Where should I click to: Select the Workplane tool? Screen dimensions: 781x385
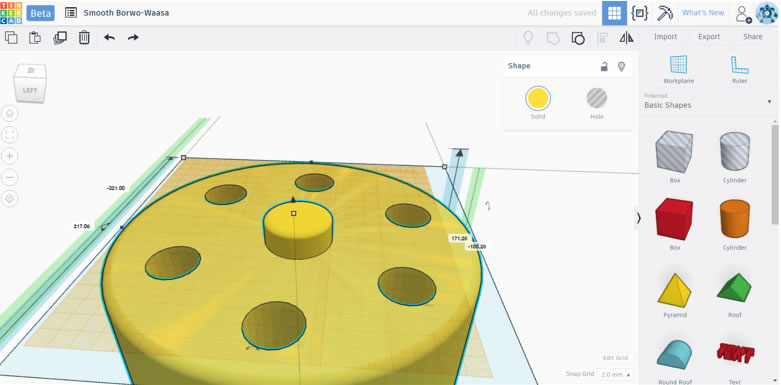(x=678, y=69)
